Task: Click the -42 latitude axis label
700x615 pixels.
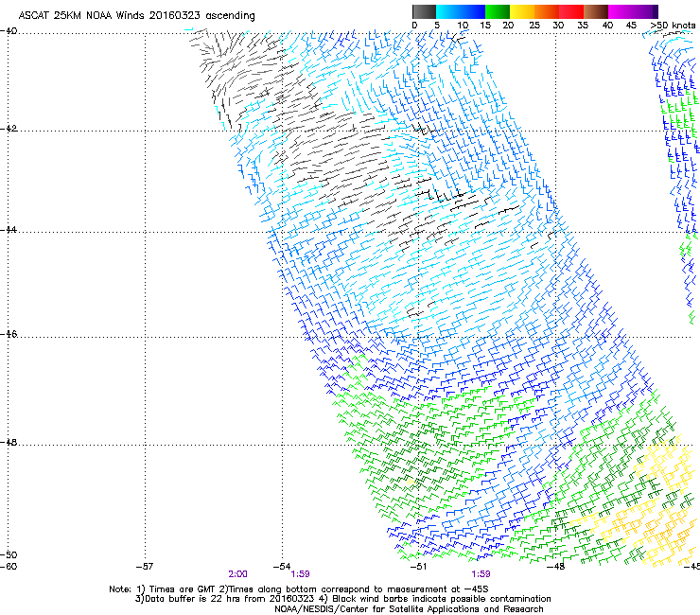Action: 9,129
